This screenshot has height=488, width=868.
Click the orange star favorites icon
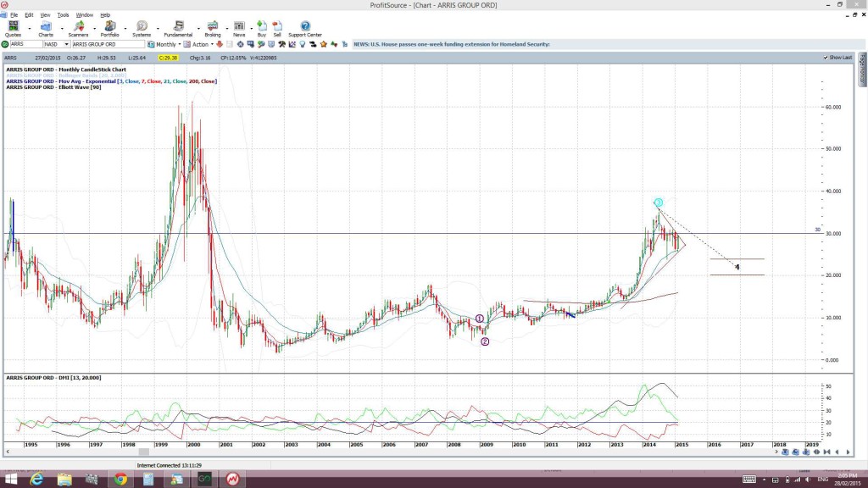point(323,44)
